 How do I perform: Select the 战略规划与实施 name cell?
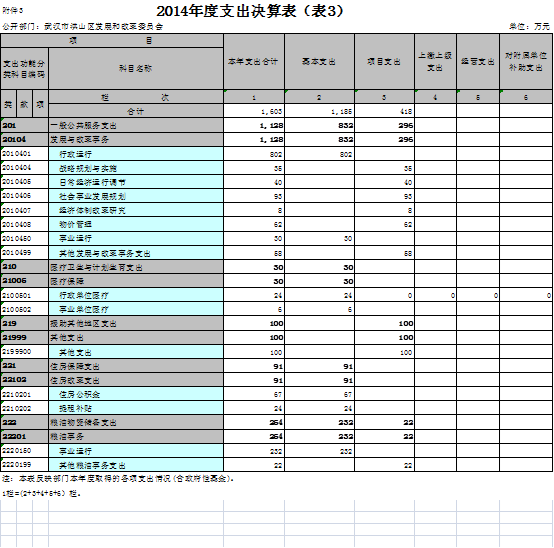136,168
